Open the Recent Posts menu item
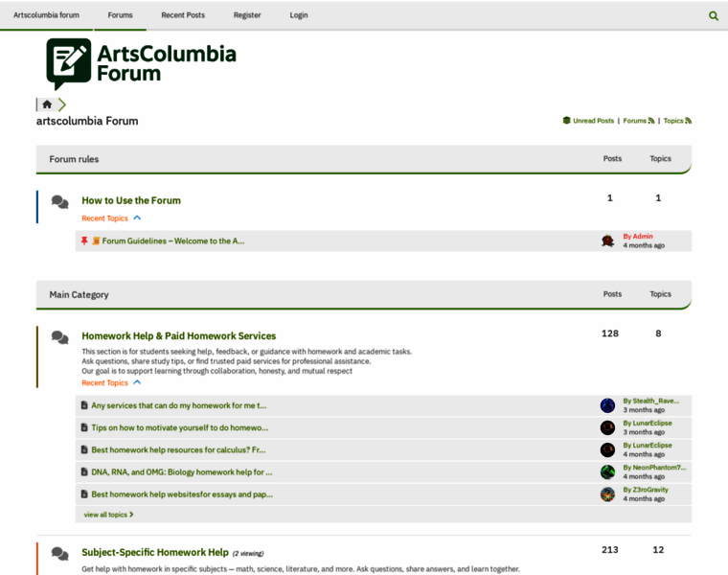This screenshot has width=728, height=575. click(183, 15)
